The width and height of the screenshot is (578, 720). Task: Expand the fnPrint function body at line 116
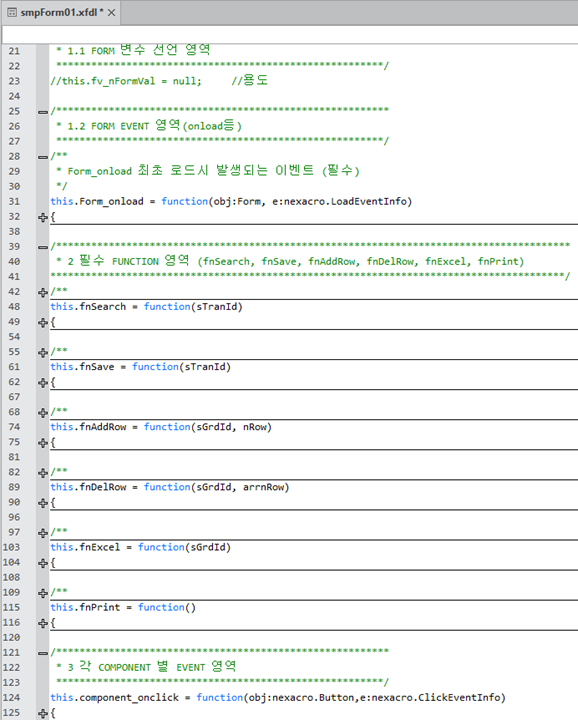43,623
